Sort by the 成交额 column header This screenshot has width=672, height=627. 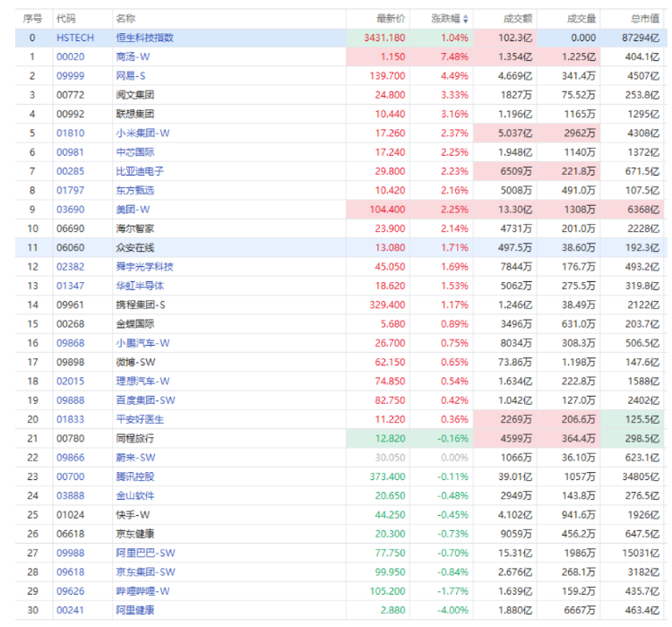tap(518, 19)
